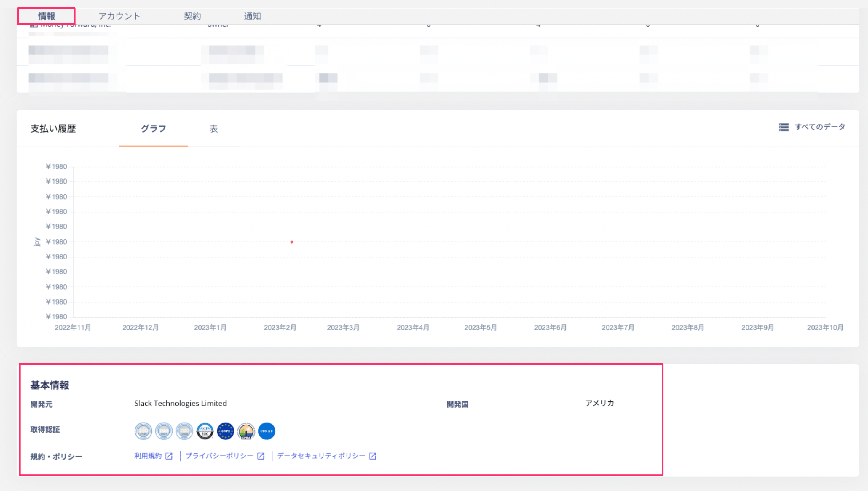Select the グラフ view tab
868x491 pixels.
click(x=153, y=128)
